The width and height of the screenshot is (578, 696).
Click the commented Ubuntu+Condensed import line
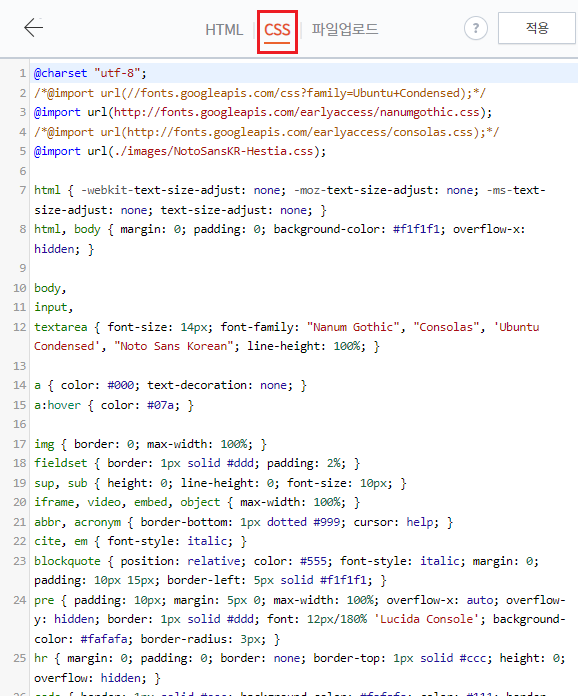(x=260, y=93)
